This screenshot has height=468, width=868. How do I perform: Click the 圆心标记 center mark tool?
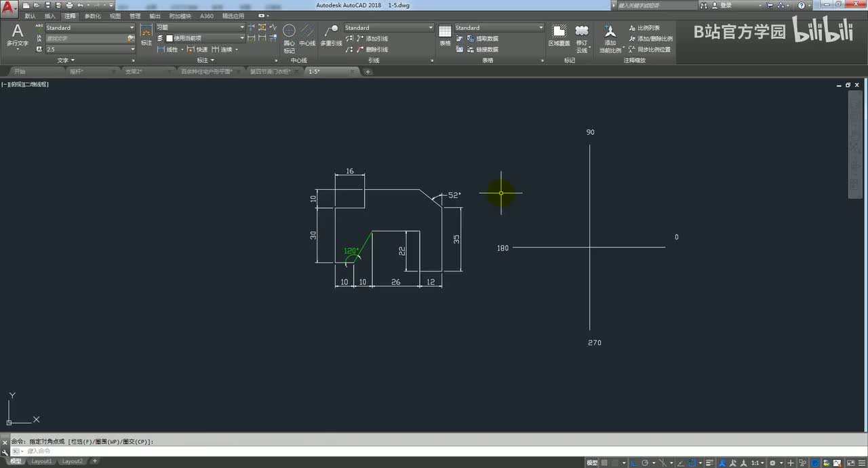[x=290, y=39]
